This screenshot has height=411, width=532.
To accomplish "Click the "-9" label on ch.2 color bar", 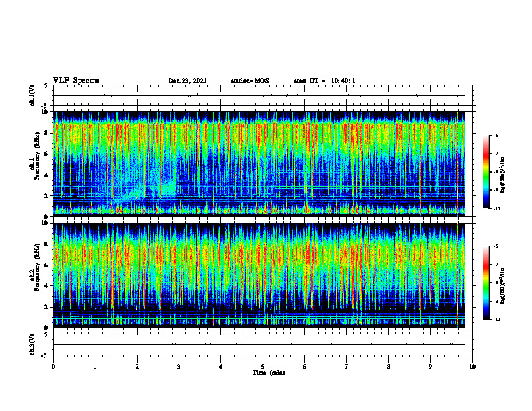I will click(496, 301).
